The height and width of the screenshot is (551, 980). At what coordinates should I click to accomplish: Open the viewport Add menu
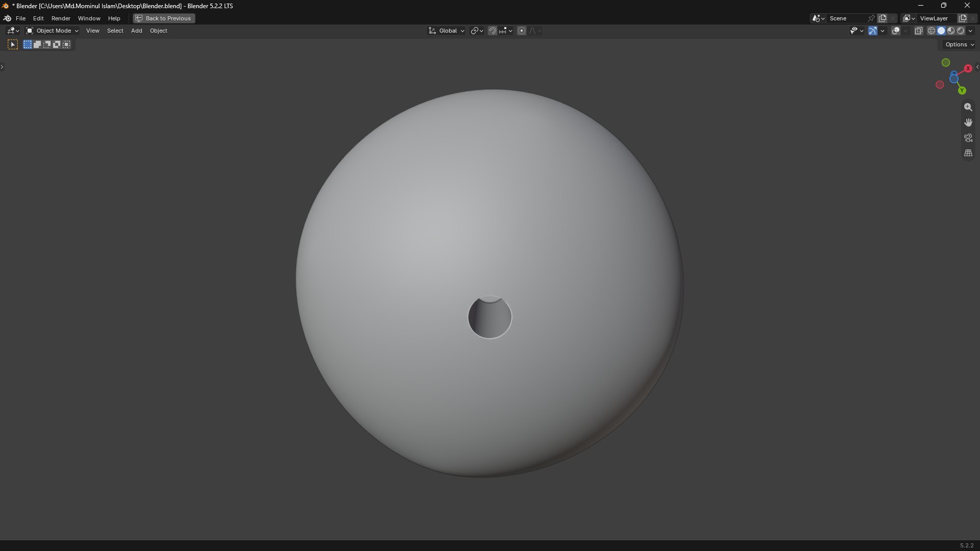[x=136, y=31]
